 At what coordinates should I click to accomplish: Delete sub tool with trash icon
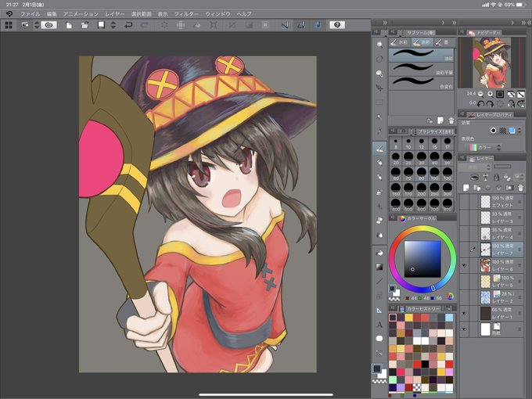pos(451,120)
